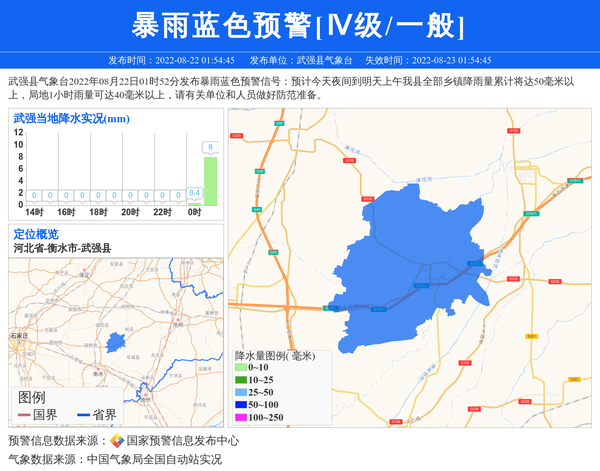Image resolution: width=600 pixels, height=471 pixels.
Task: Click the 保定 city label on overview map
Action: [x=84, y=275]
